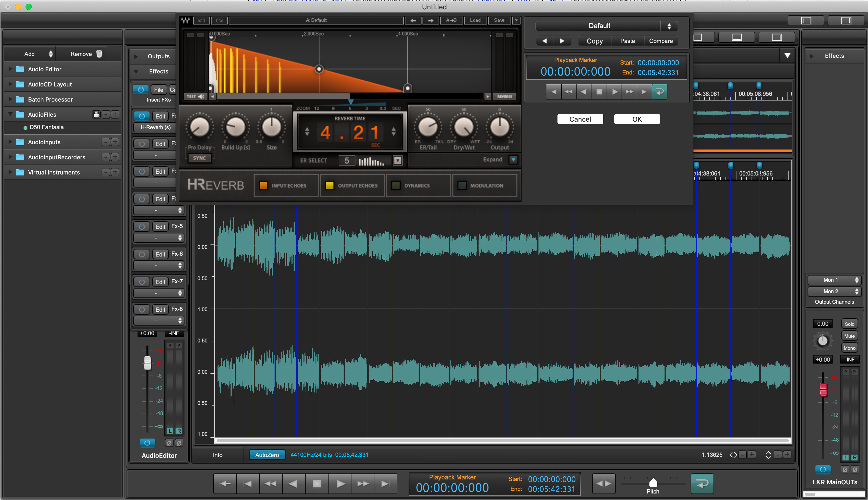The width and height of the screenshot is (868, 500).
Task: Click the pitch reset arrows icon left of Pitch
Action: click(604, 484)
